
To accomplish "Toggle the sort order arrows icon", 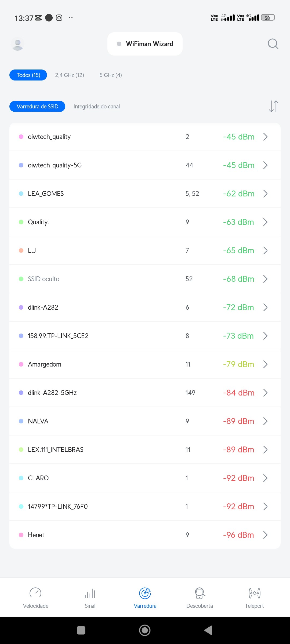I will point(273,106).
